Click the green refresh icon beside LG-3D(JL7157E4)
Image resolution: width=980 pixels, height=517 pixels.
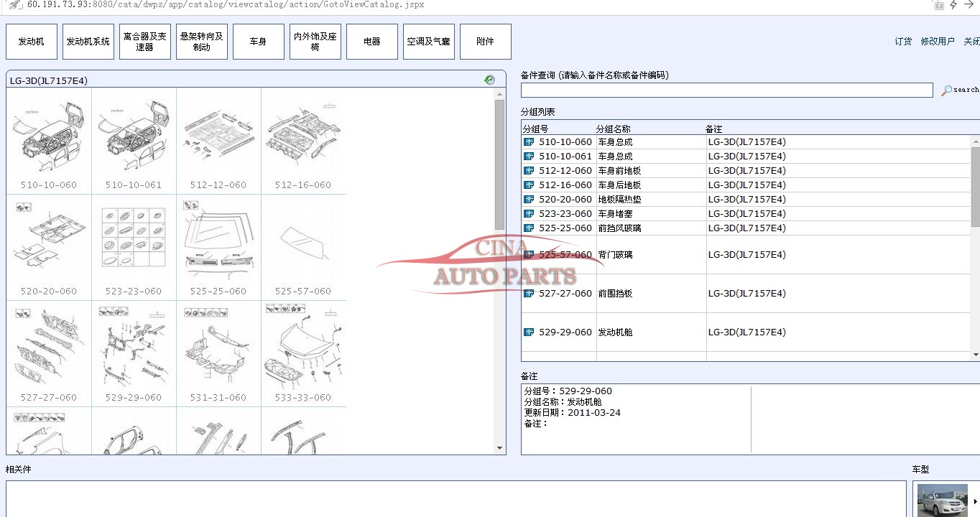tap(489, 80)
